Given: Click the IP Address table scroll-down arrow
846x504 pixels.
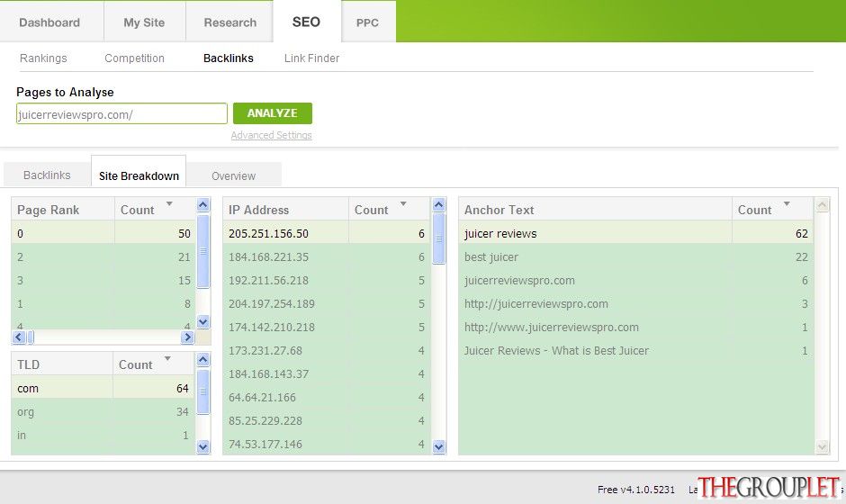Looking at the screenshot, I should (x=438, y=446).
